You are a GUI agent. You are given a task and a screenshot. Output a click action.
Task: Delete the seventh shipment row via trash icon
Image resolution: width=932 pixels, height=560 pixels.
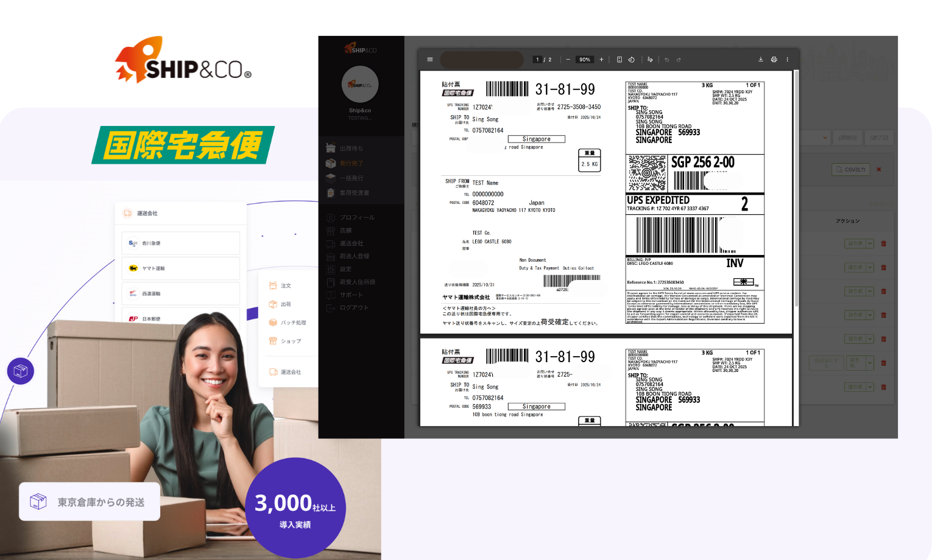click(x=884, y=387)
